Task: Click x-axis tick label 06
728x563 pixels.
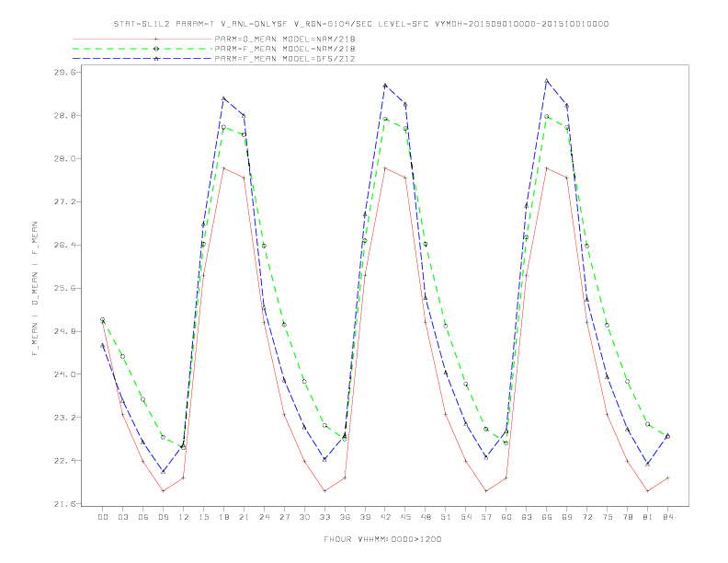Action: pyautogui.click(x=143, y=517)
